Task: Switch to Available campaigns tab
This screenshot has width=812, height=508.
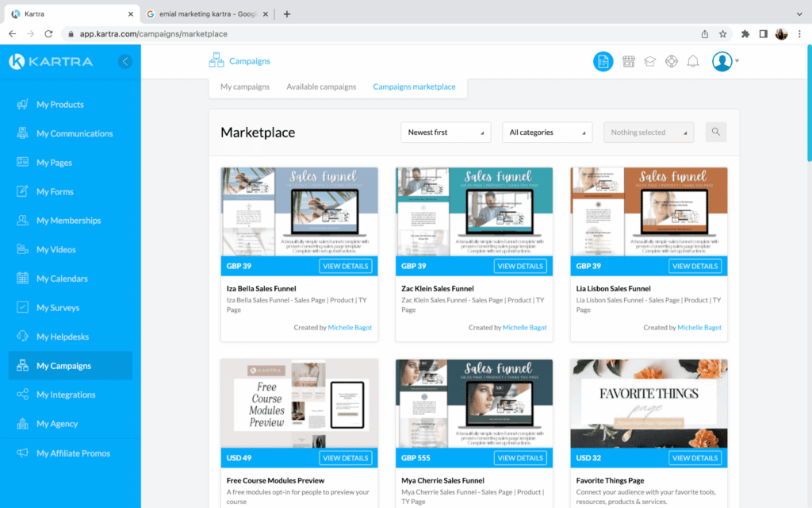Action: pyautogui.click(x=321, y=87)
